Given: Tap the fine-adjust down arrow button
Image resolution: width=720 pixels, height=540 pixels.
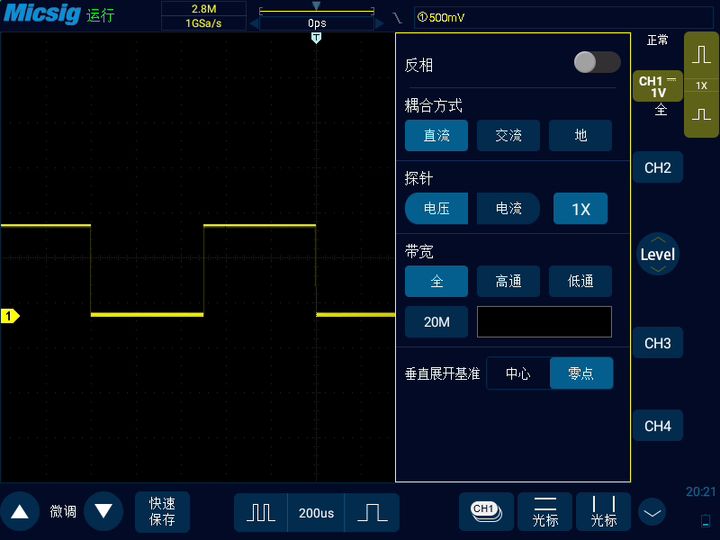Looking at the screenshot, I should [104, 512].
